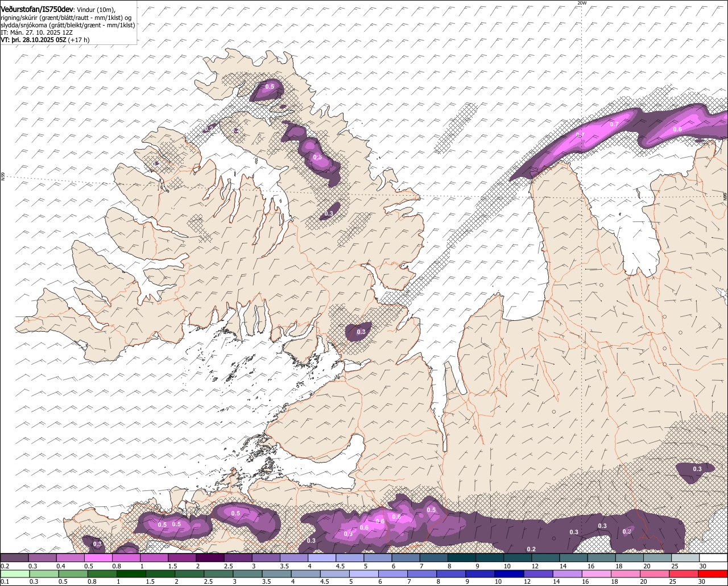Click the 'rigning/skúrir' legend description line
728x586 pixels.
(x=66, y=18)
